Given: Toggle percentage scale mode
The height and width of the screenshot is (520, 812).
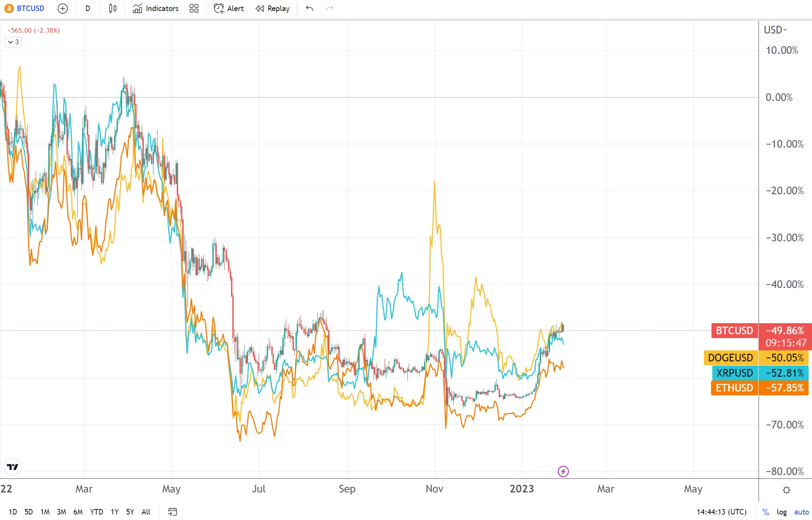Looking at the screenshot, I should 765,512.
